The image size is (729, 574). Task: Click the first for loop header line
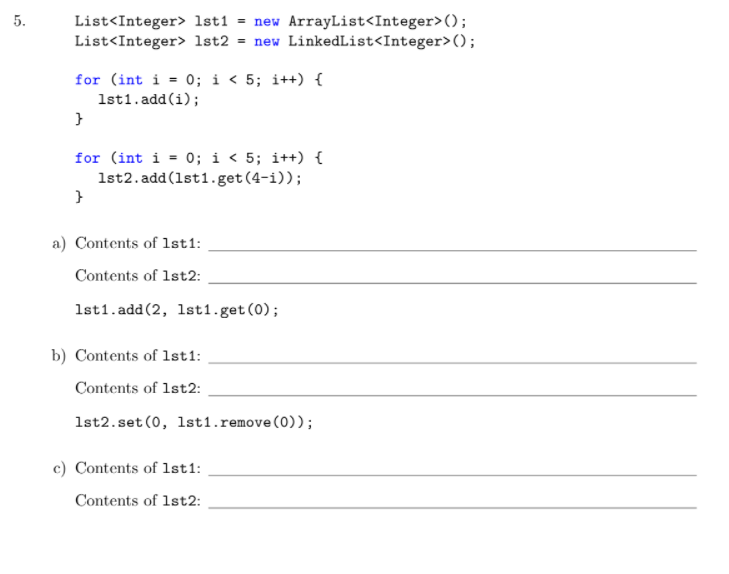[199, 79]
